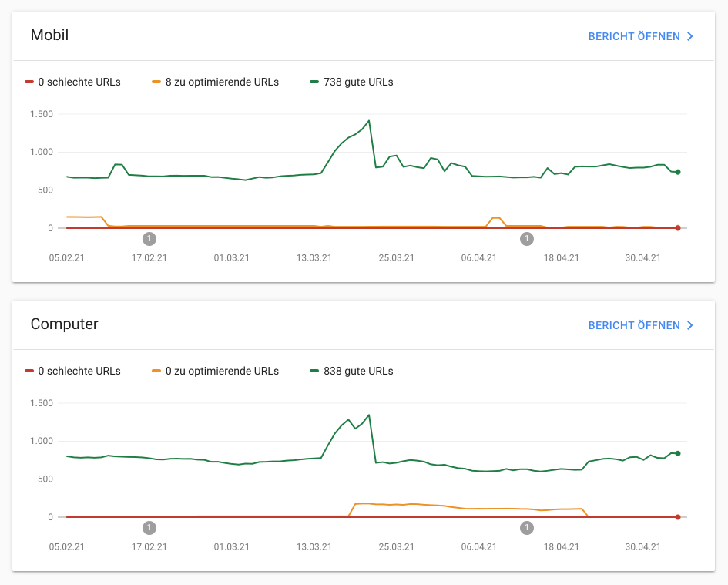Screen dimensions: 728x585
Task: Click the '838 gute URLs' legend item
Action: pos(351,371)
